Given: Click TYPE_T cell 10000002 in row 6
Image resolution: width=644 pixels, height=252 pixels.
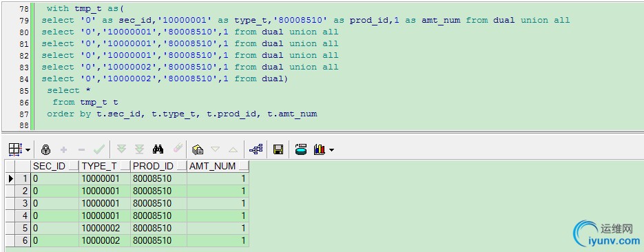Looking at the screenshot, I should click(x=105, y=240).
